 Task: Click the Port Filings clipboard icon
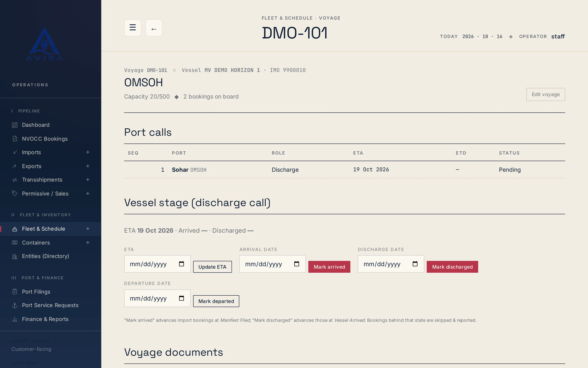coord(14,292)
